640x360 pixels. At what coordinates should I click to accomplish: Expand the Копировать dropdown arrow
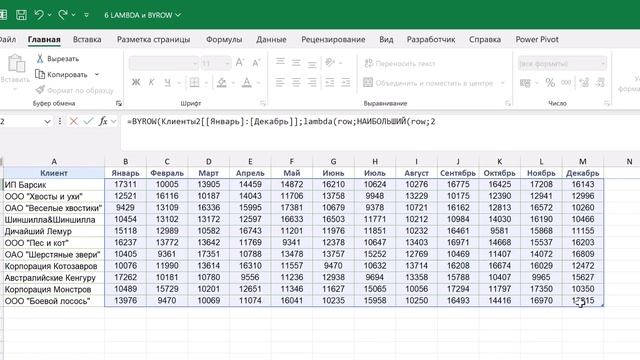[97, 75]
